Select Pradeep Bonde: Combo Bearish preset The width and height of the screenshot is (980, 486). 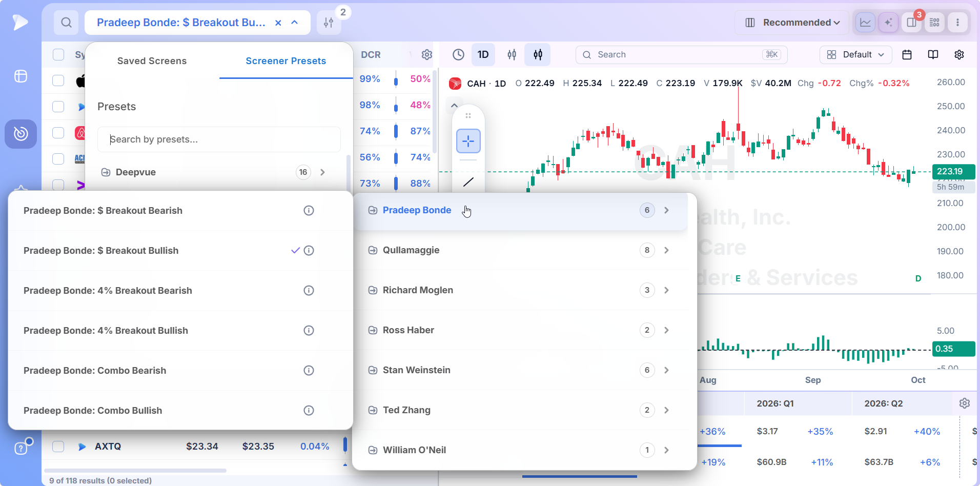[95, 371]
